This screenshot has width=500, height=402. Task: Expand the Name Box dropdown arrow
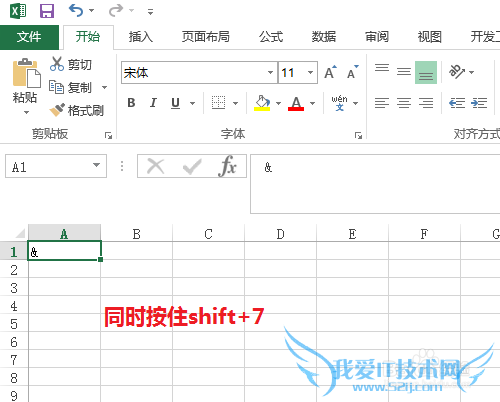click(97, 165)
